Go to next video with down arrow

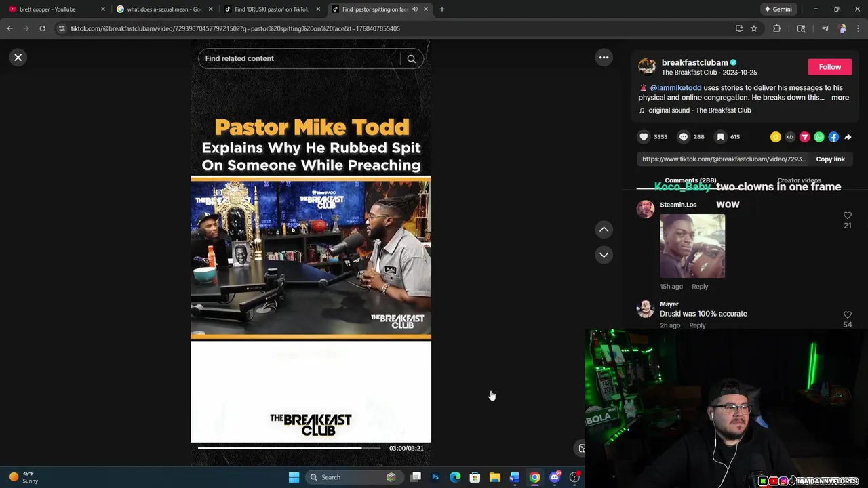point(604,255)
